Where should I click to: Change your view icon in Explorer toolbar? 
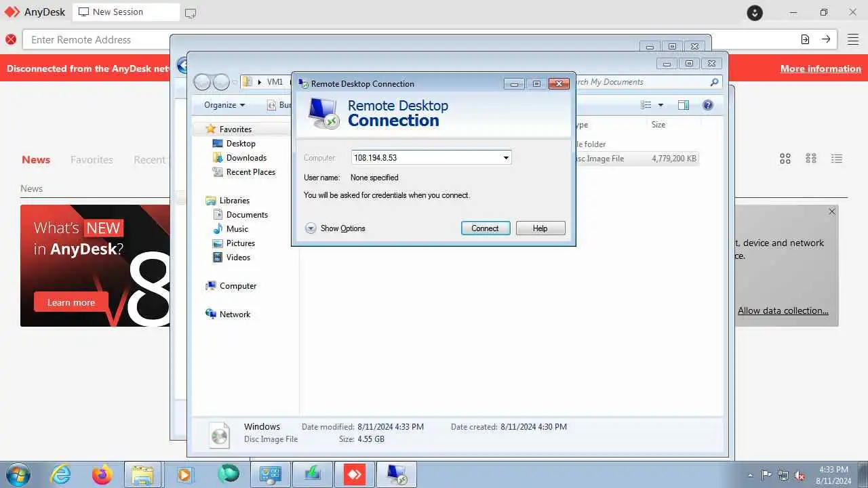click(646, 105)
